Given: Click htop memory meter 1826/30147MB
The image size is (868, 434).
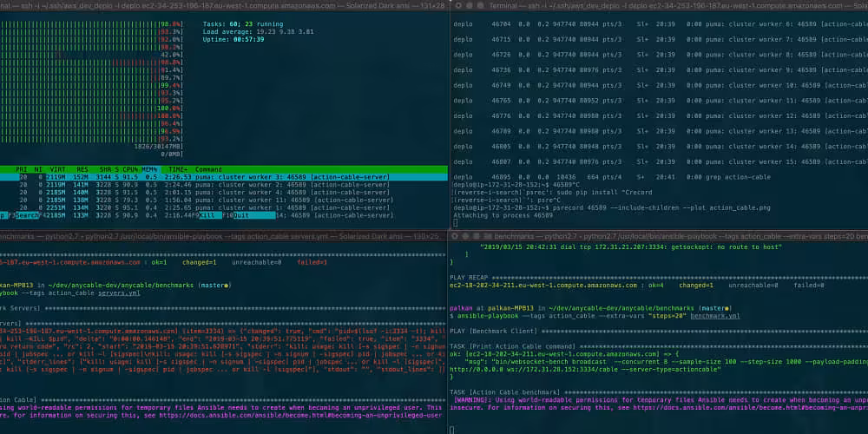Looking at the screenshot, I should coord(158,147).
